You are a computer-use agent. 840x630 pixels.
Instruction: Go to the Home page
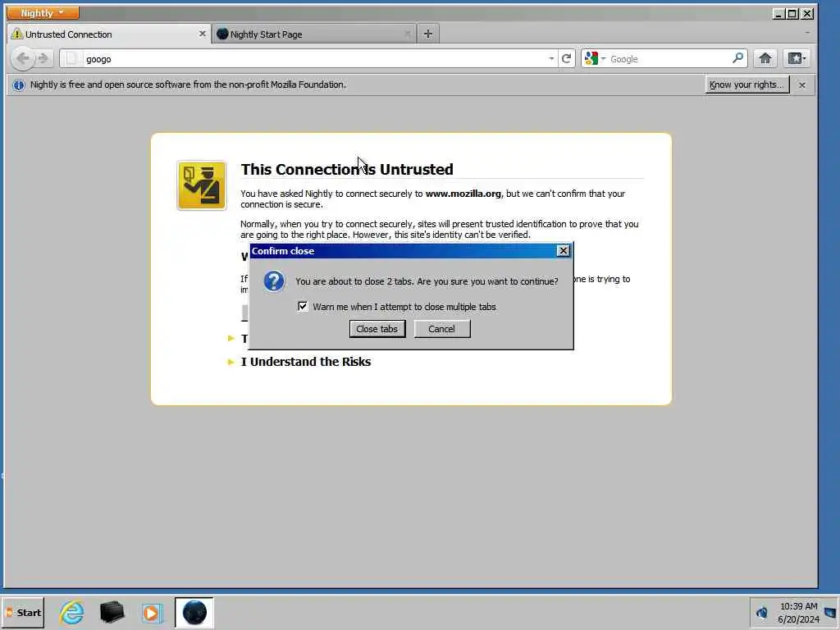click(765, 58)
